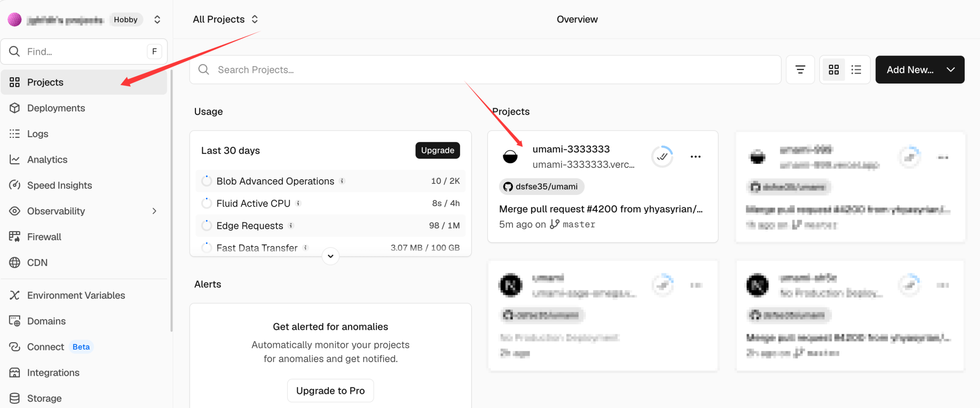Screen dimensions: 980x408
Task: Open the team switcher chevrons
Action: pyautogui.click(x=157, y=20)
